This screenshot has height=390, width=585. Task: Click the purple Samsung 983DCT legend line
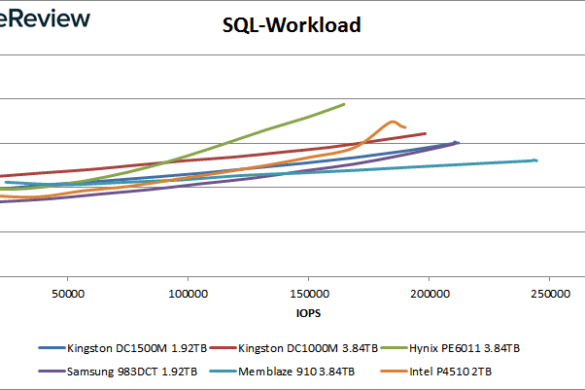coord(52,371)
